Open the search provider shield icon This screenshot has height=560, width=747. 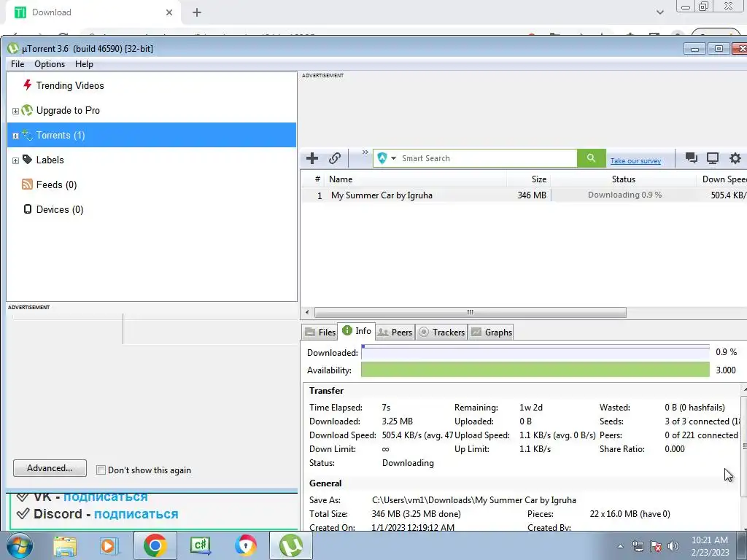click(382, 158)
